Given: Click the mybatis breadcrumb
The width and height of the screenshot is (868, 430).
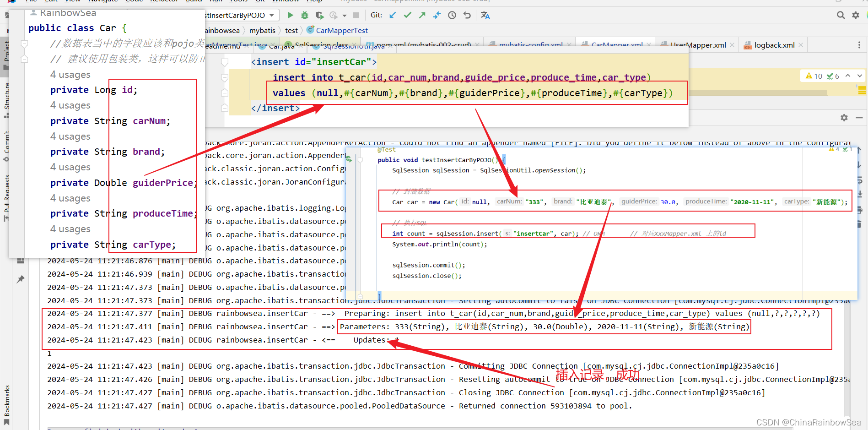Looking at the screenshot, I should pyautogui.click(x=262, y=30).
